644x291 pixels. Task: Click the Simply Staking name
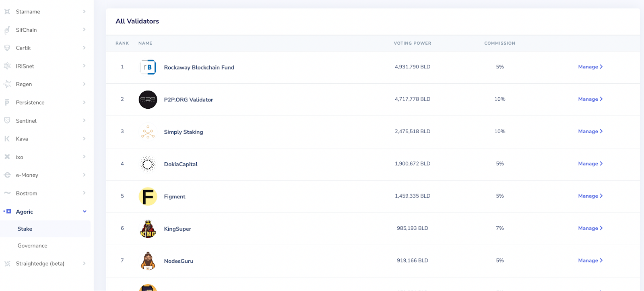(x=184, y=132)
